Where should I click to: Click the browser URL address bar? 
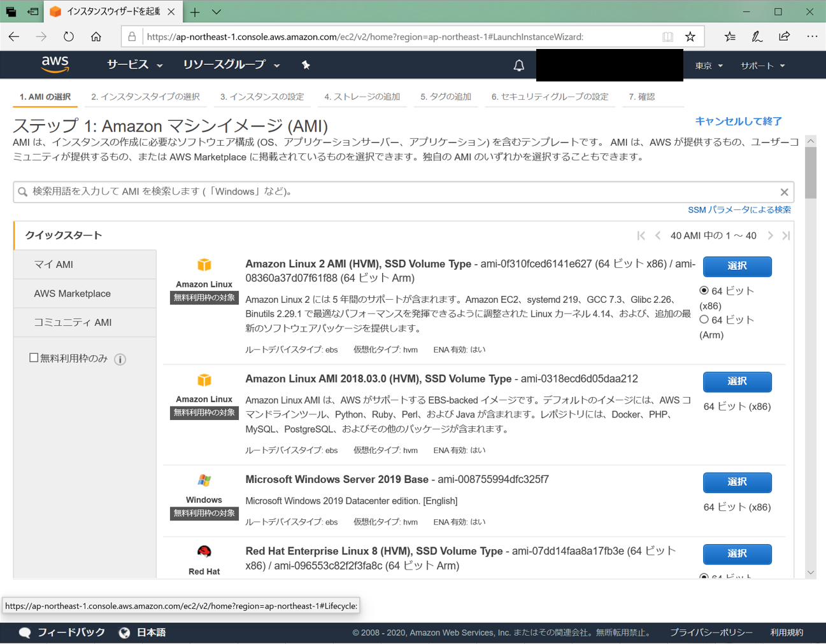(x=402, y=37)
